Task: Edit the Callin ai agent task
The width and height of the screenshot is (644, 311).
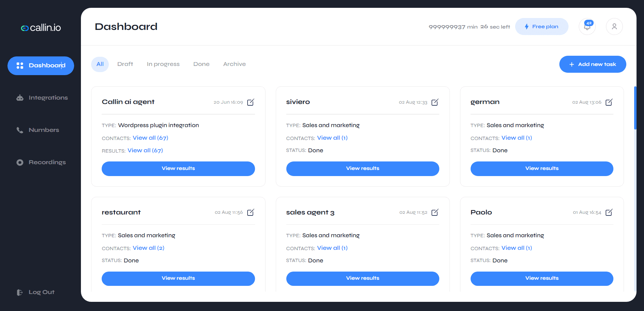Action: 251,102
